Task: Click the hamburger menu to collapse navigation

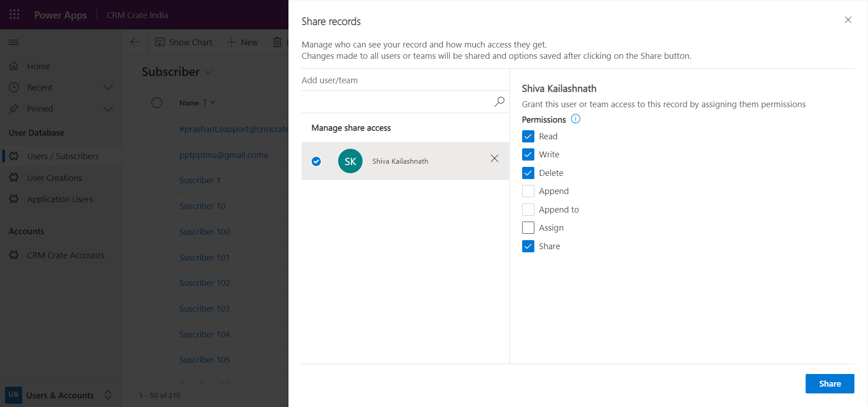Action: coord(14,42)
